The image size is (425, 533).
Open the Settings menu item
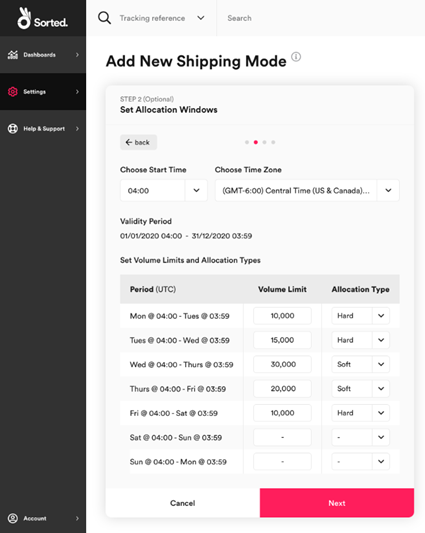pos(43,91)
